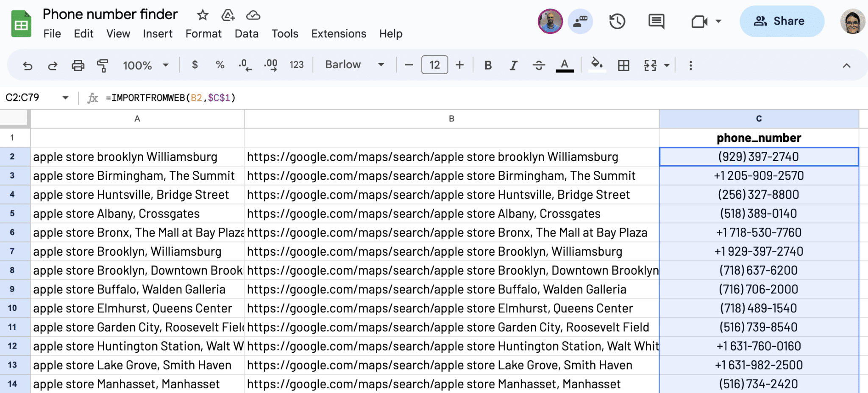Toggle italic formatting

click(x=513, y=65)
